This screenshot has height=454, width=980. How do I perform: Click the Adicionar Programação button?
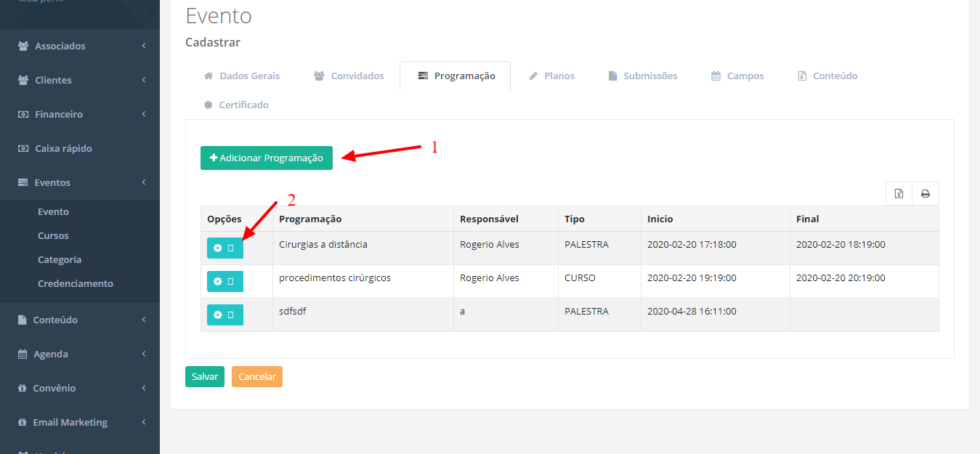click(266, 158)
